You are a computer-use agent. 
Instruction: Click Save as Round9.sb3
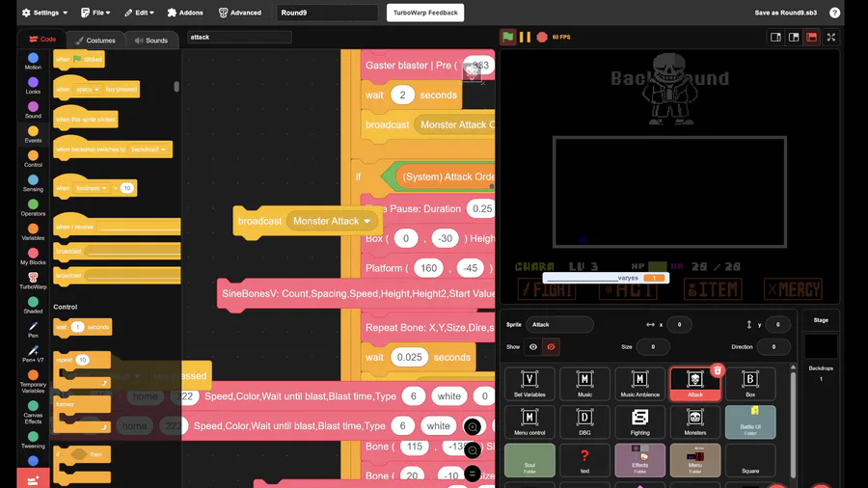pyautogui.click(x=785, y=13)
